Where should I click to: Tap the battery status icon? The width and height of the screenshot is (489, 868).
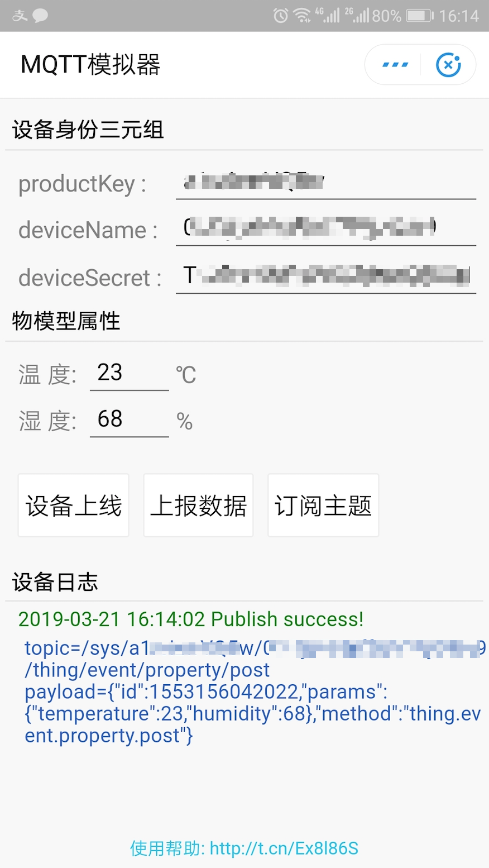pos(419,16)
